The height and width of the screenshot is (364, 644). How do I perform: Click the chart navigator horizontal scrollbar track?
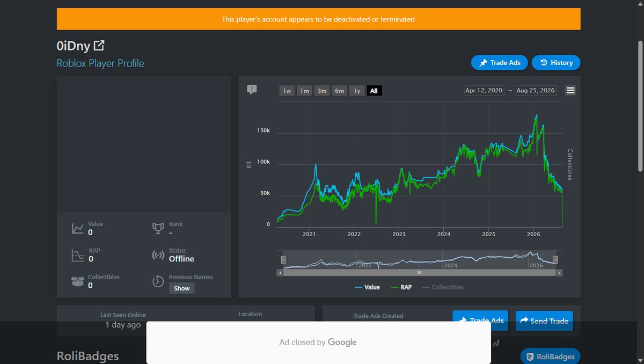[x=420, y=273]
